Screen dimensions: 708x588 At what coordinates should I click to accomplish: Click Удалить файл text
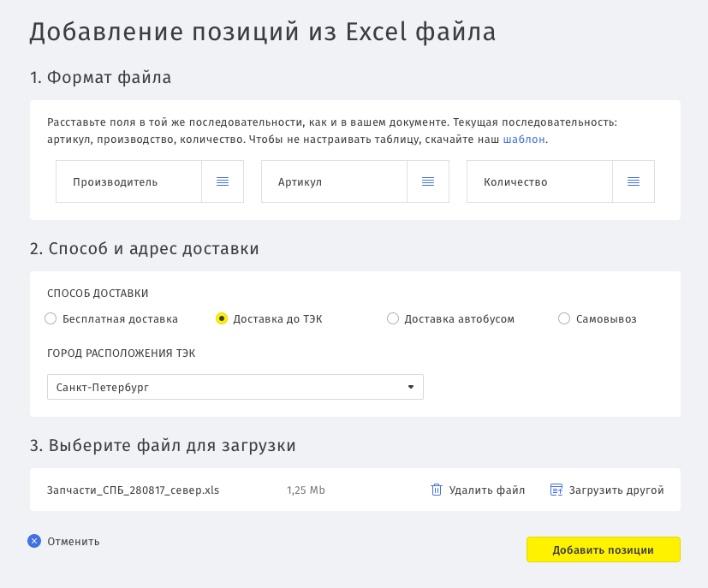click(x=487, y=490)
